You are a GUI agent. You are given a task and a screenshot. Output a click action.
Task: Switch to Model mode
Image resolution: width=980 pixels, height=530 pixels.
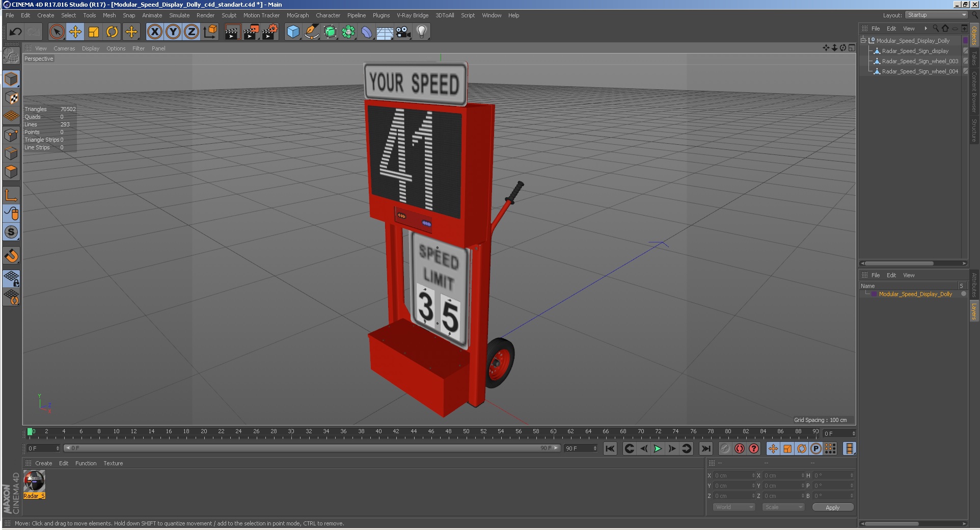click(x=11, y=79)
